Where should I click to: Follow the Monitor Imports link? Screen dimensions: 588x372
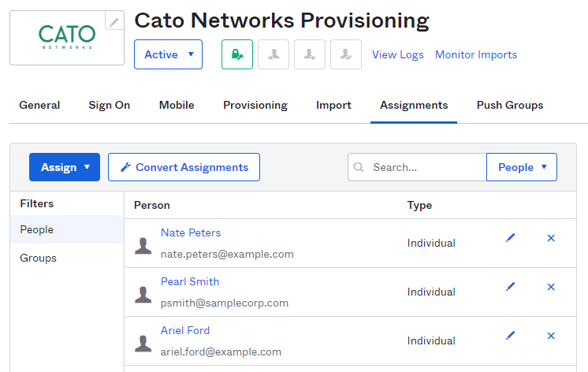click(476, 54)
